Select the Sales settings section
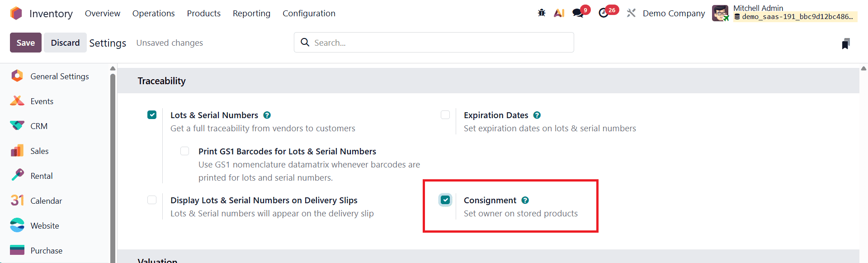868x263 pixels. click(x=40, y=150)
